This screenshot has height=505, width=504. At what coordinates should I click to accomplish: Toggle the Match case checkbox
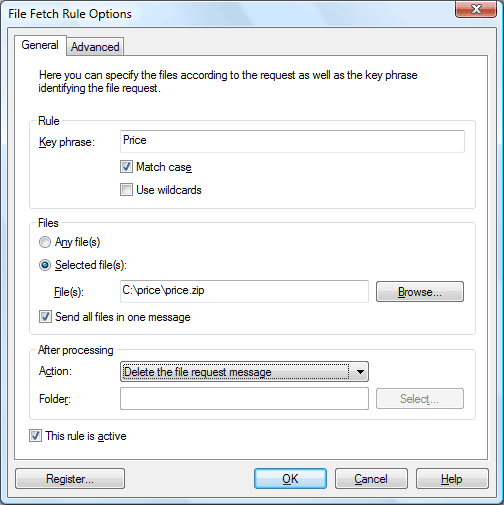(126, 167)
